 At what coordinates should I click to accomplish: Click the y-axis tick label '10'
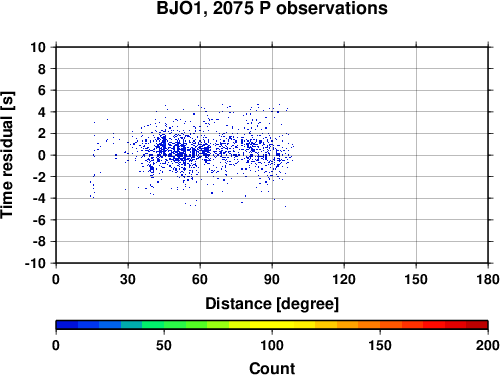(x=38, y=47)
